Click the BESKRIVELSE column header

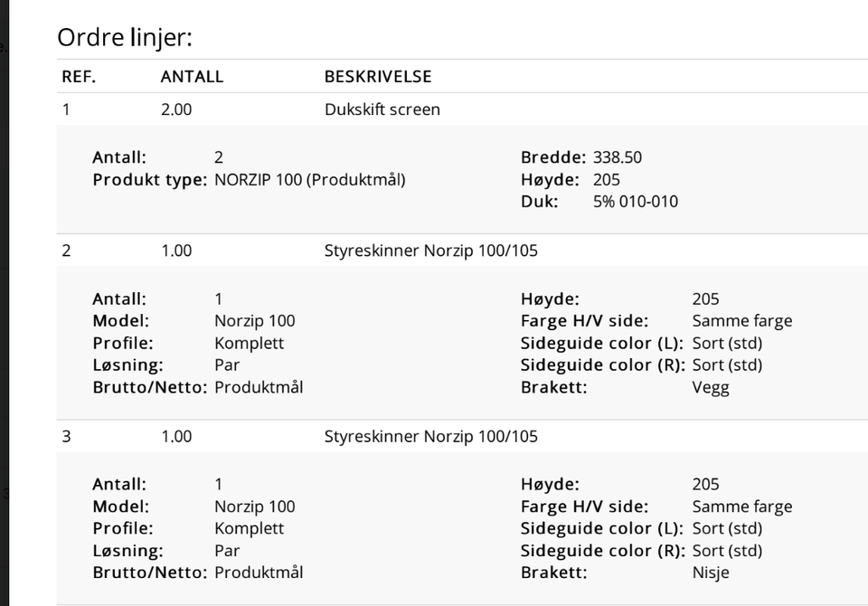tap(378, 77)
